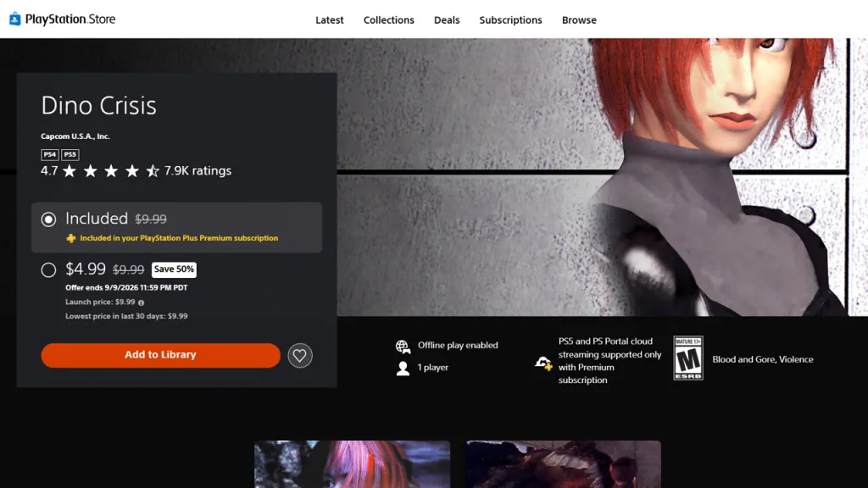The height and width of the screenshot is (488, 868).
Task: Click 'Lowest price in last 30 days' text
Action: point(126,316)
